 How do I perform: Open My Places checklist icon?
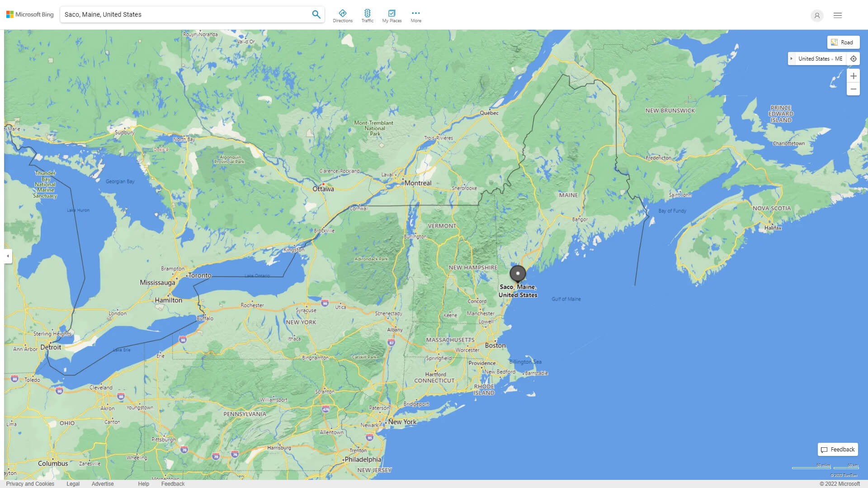tap(392, 13)
